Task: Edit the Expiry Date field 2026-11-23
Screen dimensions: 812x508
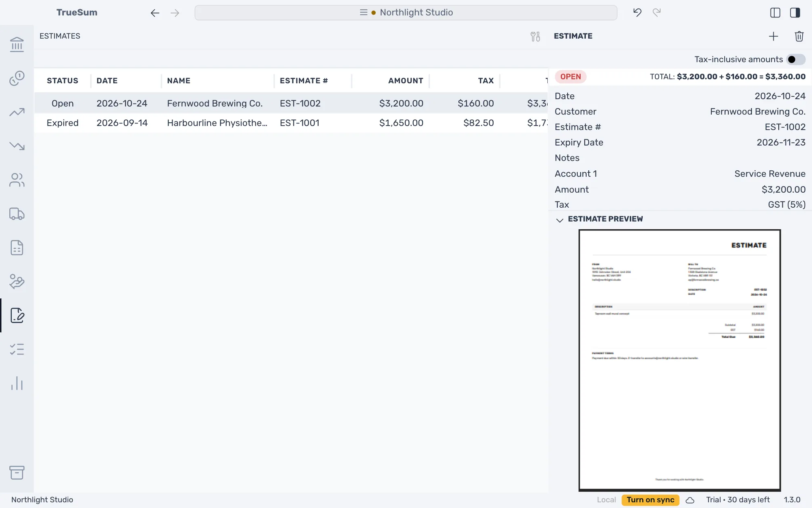Action: (680, 142)
